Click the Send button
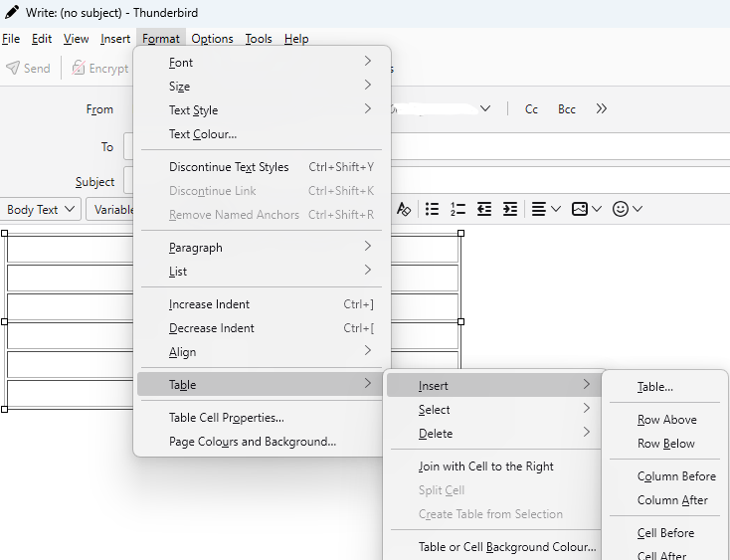 (x=28, y=69)
